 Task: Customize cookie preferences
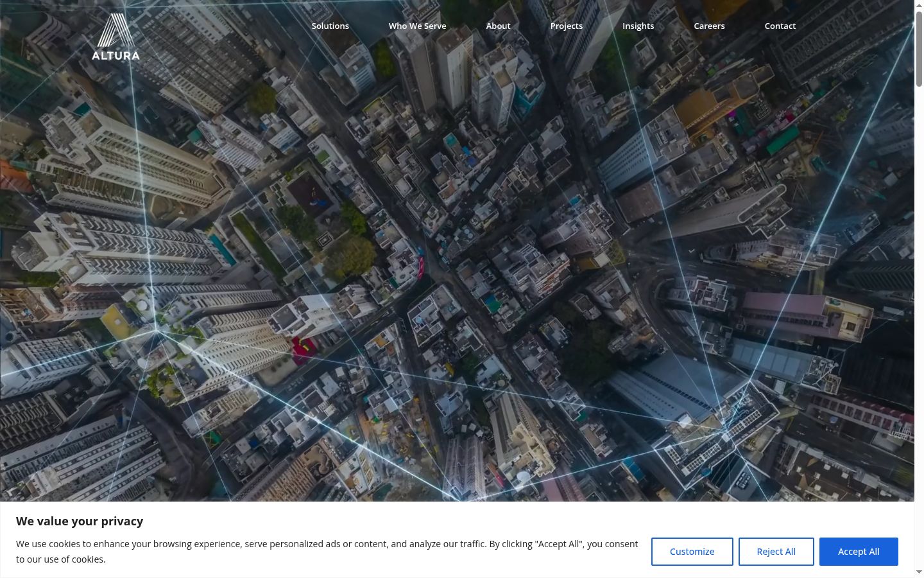tap(692, 552)
